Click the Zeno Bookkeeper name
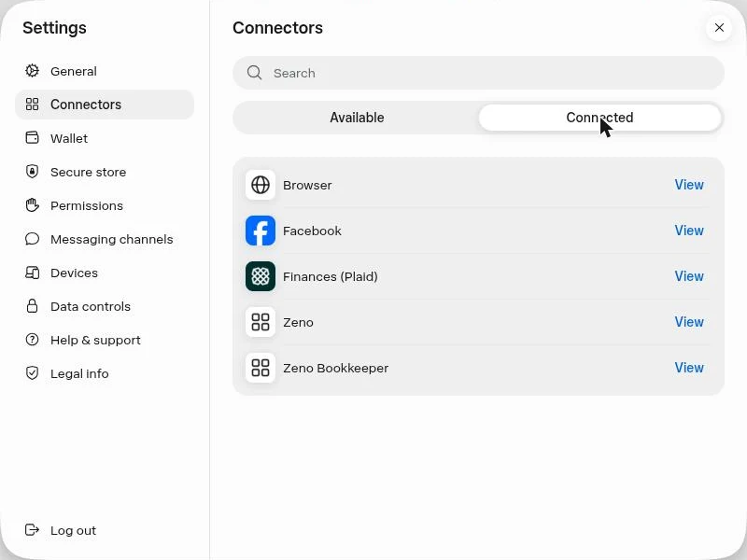The image size is (747, 560). 336,368
